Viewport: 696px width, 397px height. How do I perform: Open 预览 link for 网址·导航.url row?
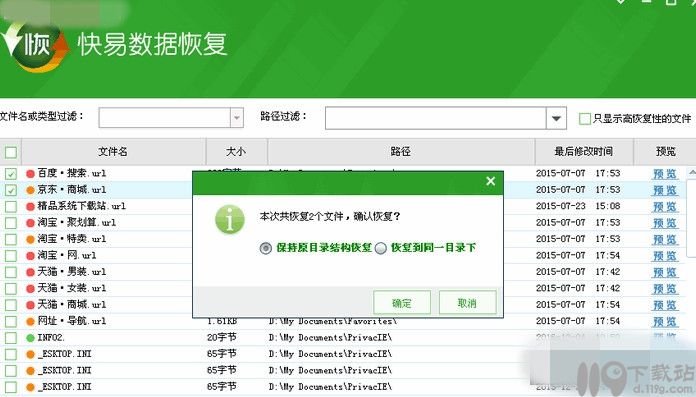(x=665, y=322)
